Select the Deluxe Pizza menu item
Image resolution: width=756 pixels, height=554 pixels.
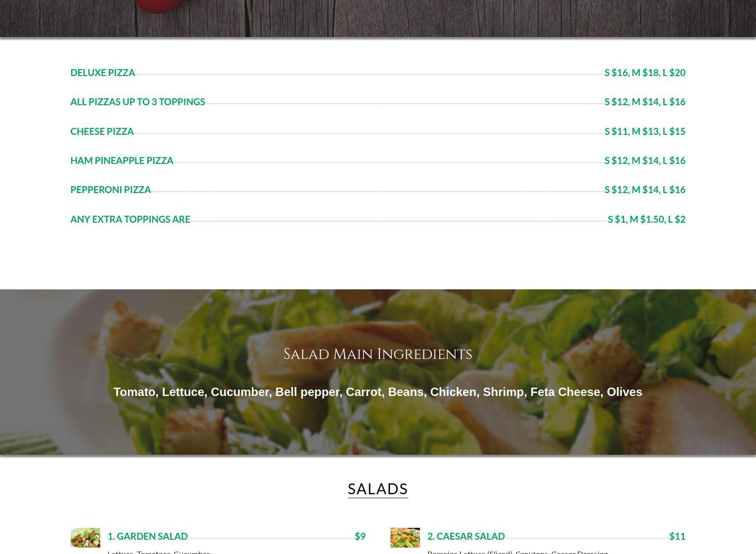(102, 73)
